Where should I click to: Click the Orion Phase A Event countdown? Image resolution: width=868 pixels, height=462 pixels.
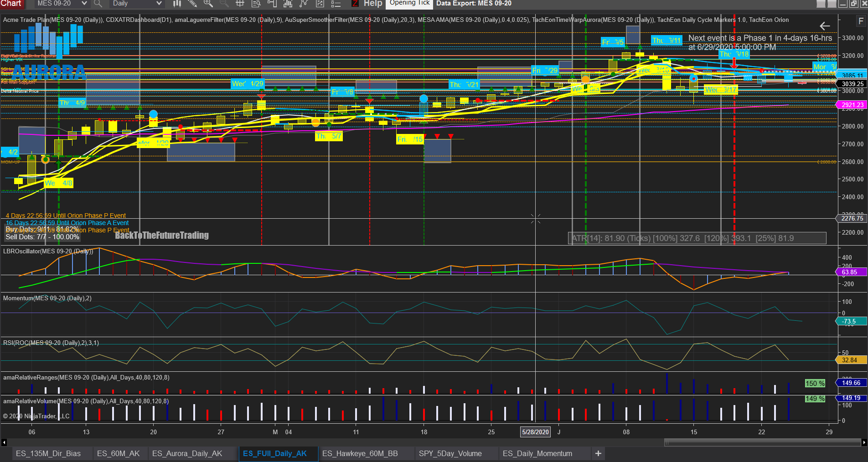(67, 223)
